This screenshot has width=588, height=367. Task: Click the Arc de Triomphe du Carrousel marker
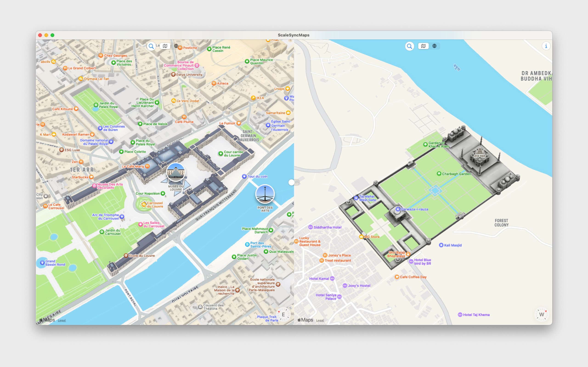point(122,217)
